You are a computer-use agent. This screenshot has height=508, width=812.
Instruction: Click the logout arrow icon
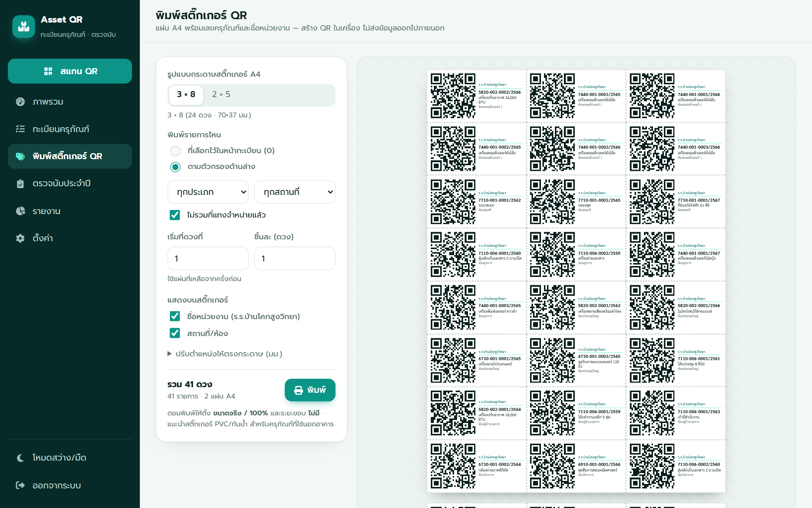click(x=20, y=485)
